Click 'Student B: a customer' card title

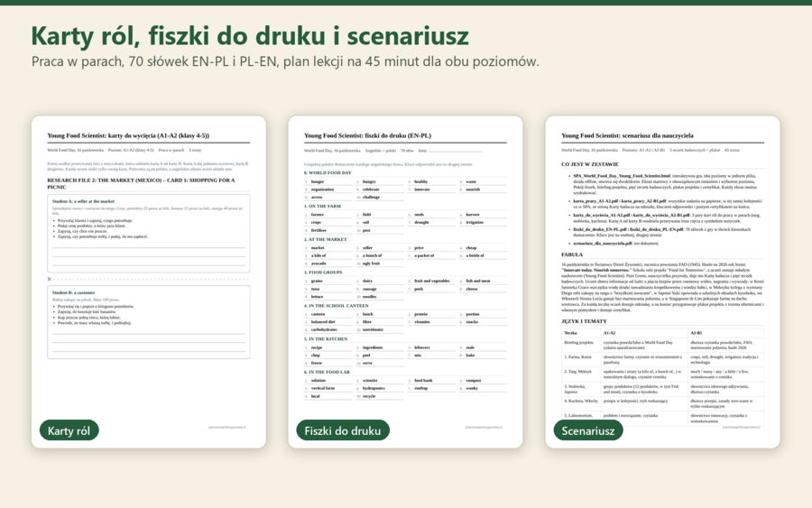click(x=73, y=292)
